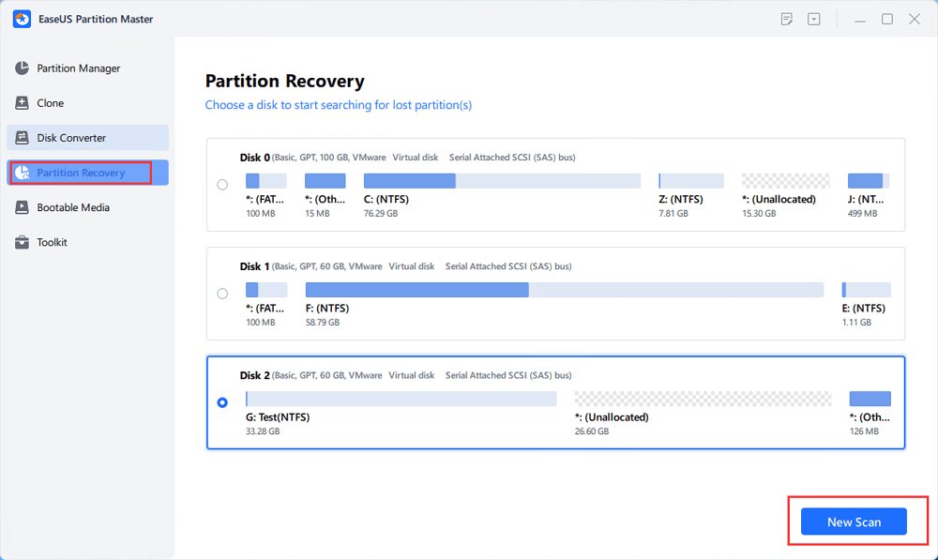Viewport: 938px width, 560px height.
Task: Click the C: (NTFS) partition usage bar
Action: [502, 181]
